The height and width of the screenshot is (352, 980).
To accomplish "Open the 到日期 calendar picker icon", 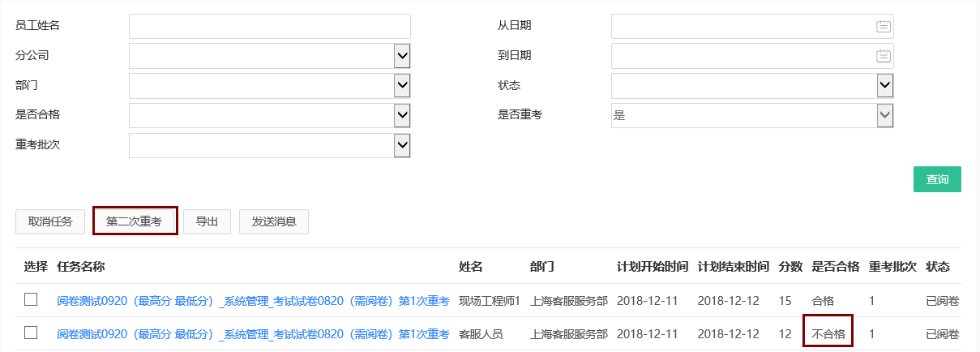I will click(883, 56).
